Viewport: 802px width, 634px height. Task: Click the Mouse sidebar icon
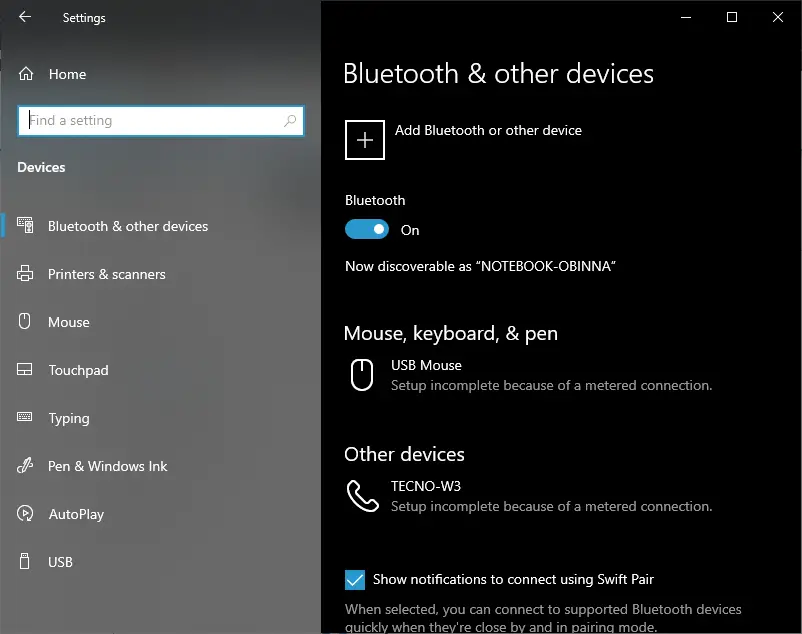point(24,321)
